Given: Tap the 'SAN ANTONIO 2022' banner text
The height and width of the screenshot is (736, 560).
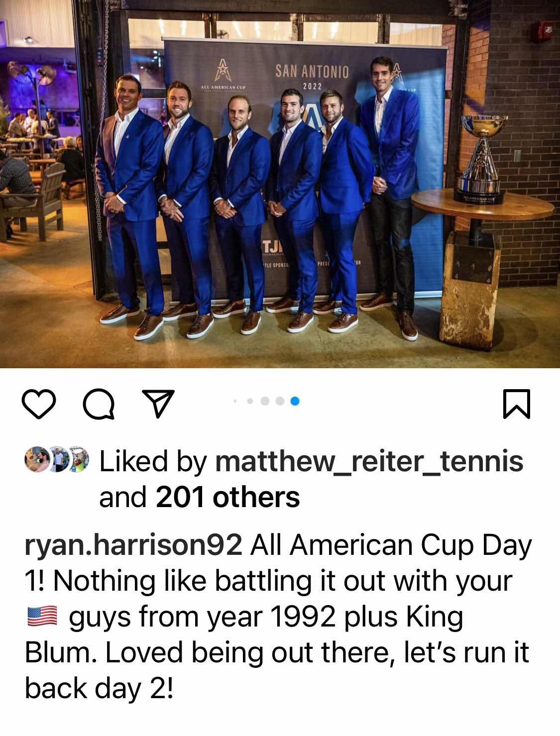Looking at the screenshot, I should [312, 76].
